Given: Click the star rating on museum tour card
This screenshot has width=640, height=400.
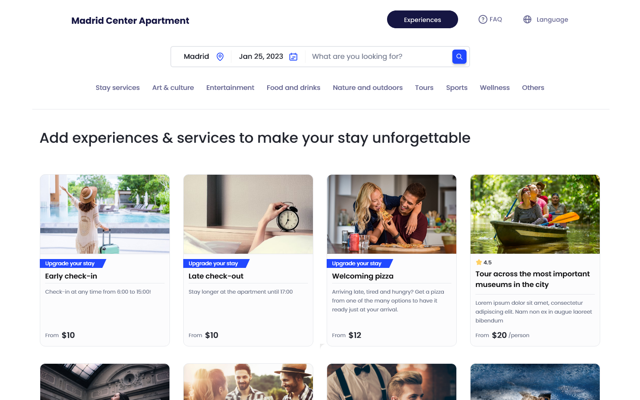Looking at the screenshot, I should 484,262.
